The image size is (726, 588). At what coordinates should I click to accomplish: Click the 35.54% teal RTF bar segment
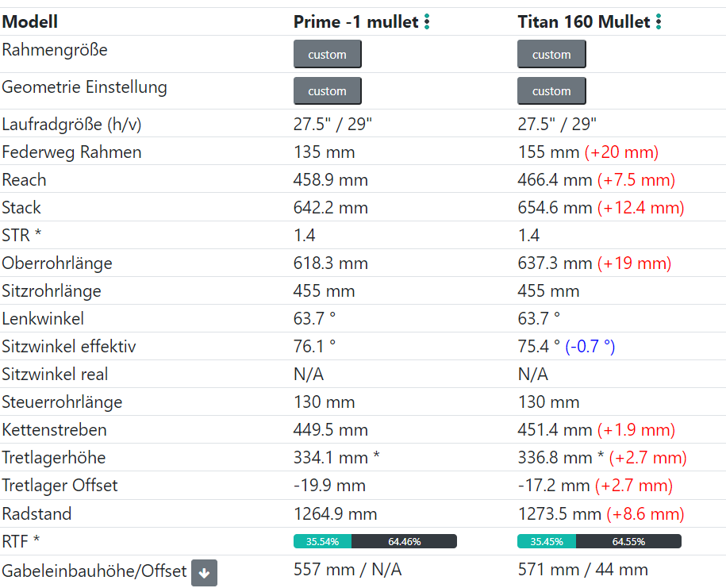pyautogui.click(x=322, y=542)
